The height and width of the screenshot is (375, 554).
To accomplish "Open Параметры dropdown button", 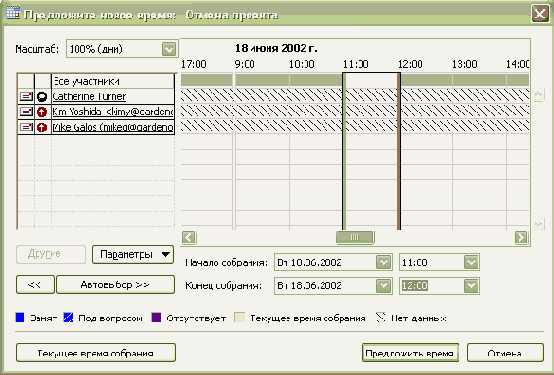I will tap(133, 254).
